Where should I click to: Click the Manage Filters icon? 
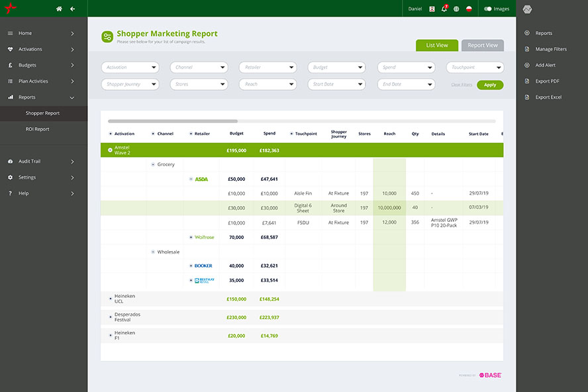click(527, 49)
